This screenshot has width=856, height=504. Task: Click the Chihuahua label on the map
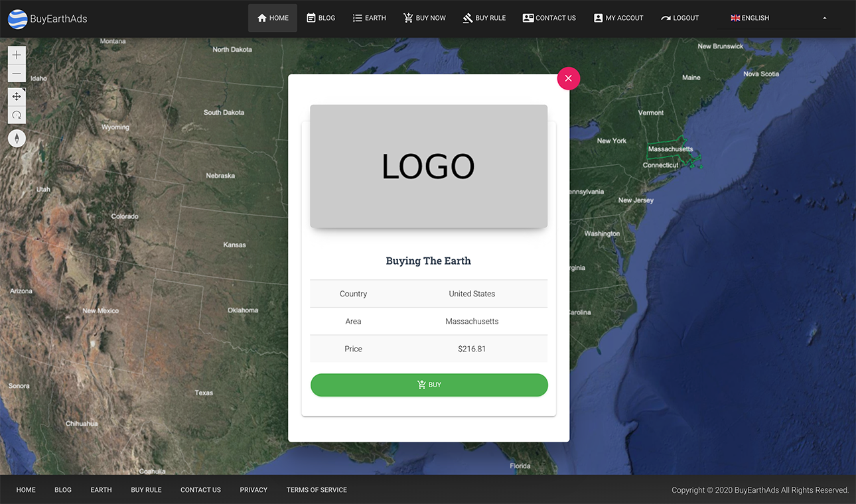coord(82,423)
